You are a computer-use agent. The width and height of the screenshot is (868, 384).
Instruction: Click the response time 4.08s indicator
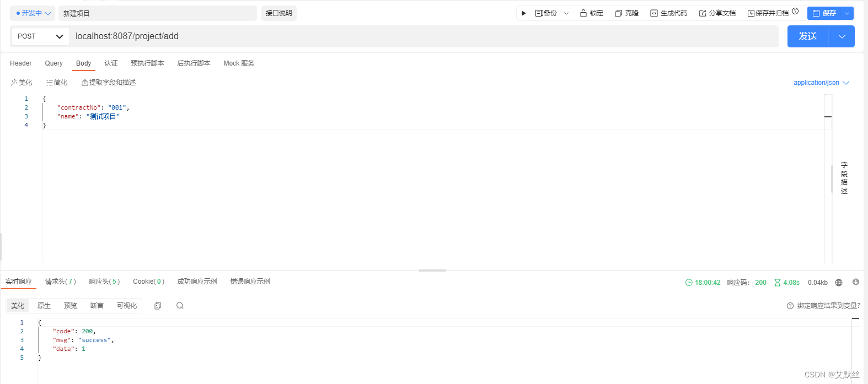pos(787,283)
